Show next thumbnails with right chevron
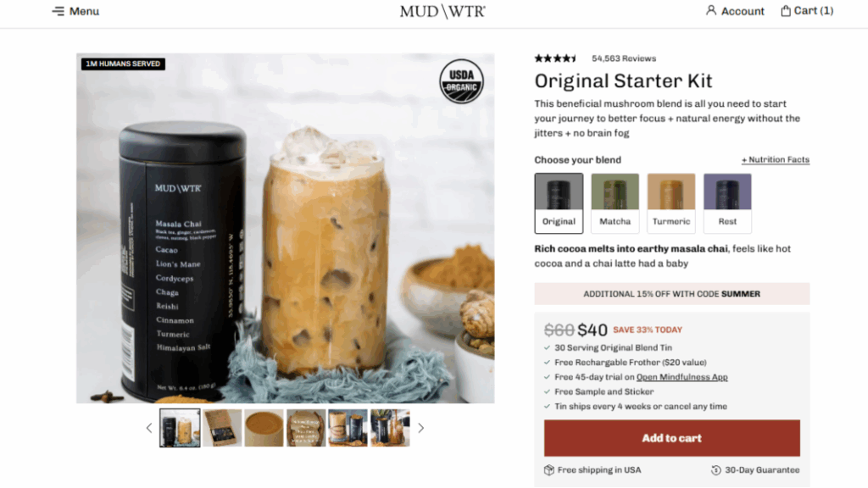This screenshot has width=868, height=488. tap(420, 428)
